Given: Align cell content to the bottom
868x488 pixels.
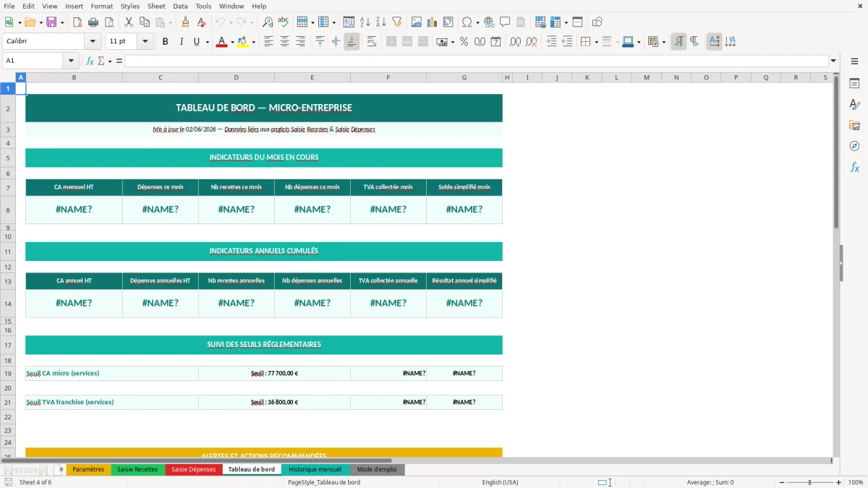Looking at the screenshot, I should point(352,42).
